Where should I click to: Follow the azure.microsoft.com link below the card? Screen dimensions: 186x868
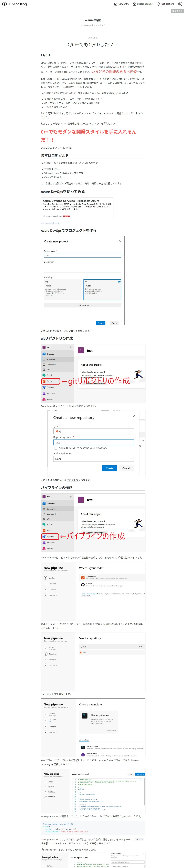point(50,223)
